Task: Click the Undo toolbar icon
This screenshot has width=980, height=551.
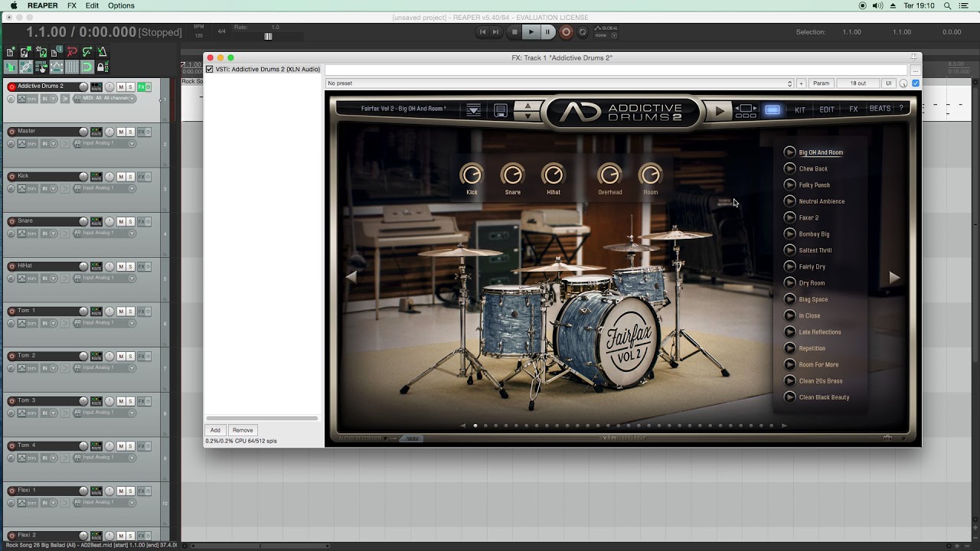Action: (72, 52)
